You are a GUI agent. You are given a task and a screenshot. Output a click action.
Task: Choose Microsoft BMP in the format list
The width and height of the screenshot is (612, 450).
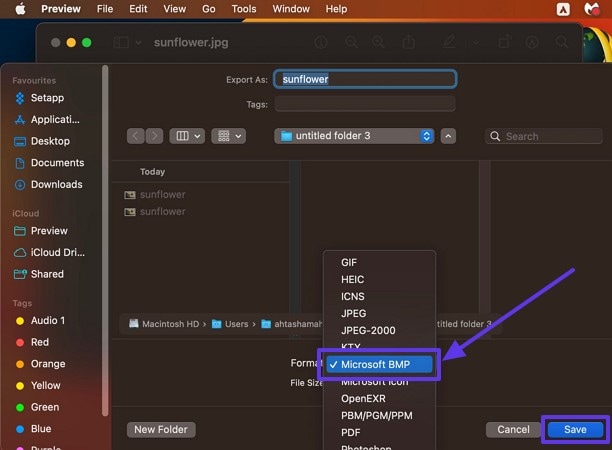[x=379, y=365]
